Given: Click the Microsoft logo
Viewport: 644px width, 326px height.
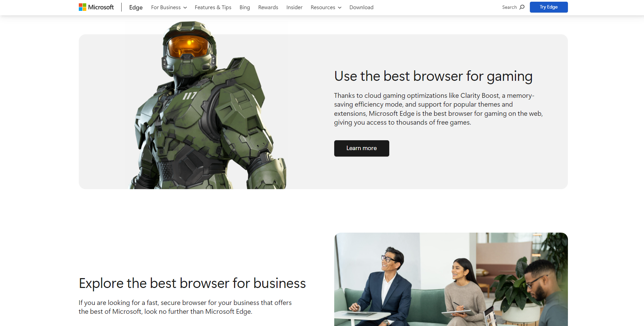Looking at the screenshot, I should [x=96, y=7].
